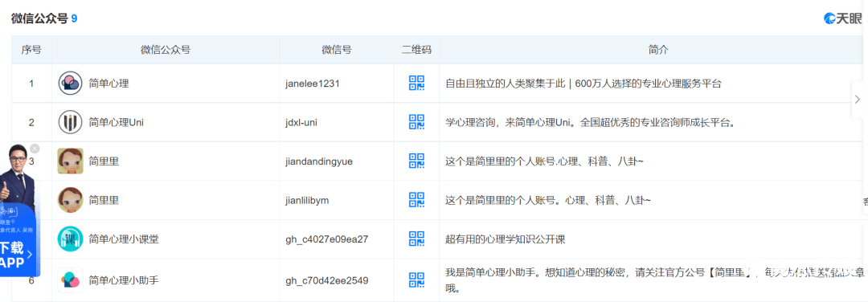Select 简里里 name in jiandandingyue row
The width and height of the screenshot is (868, 302).
tap(104, 161)
